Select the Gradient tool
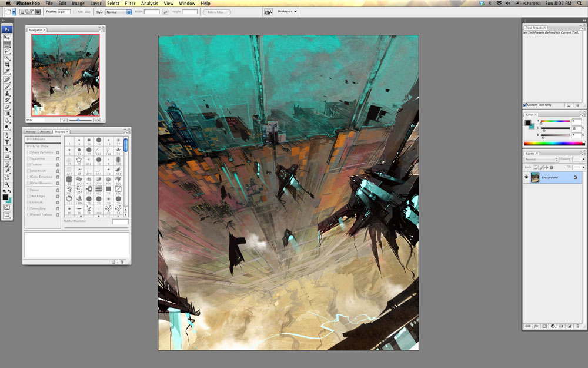Screen dimensions: 588x368 [x=6, y=114]
